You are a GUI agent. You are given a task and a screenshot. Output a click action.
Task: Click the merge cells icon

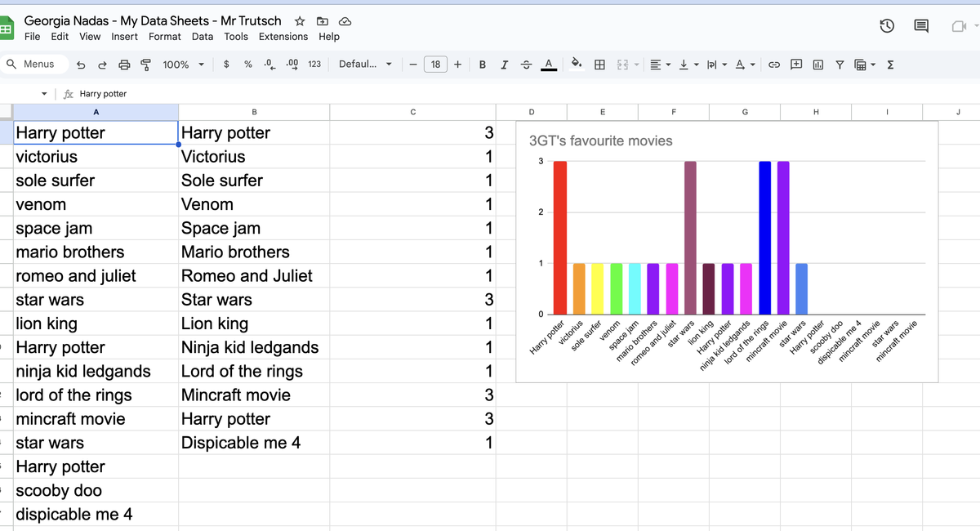click(621, 64)
